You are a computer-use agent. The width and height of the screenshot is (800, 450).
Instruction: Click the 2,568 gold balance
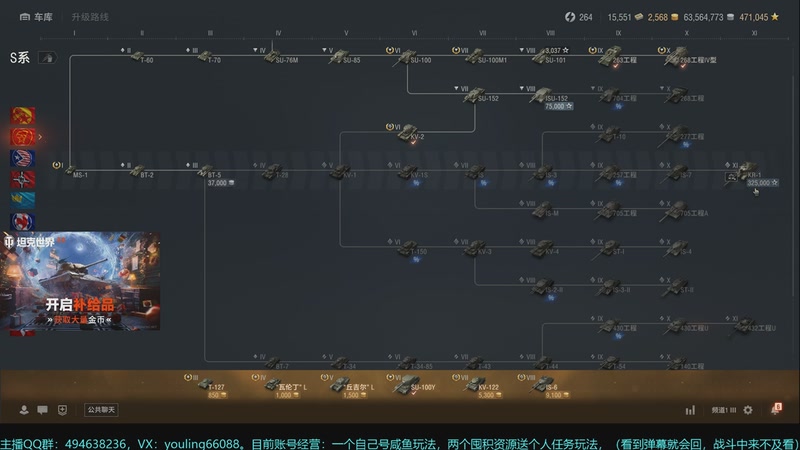[663, 17]
